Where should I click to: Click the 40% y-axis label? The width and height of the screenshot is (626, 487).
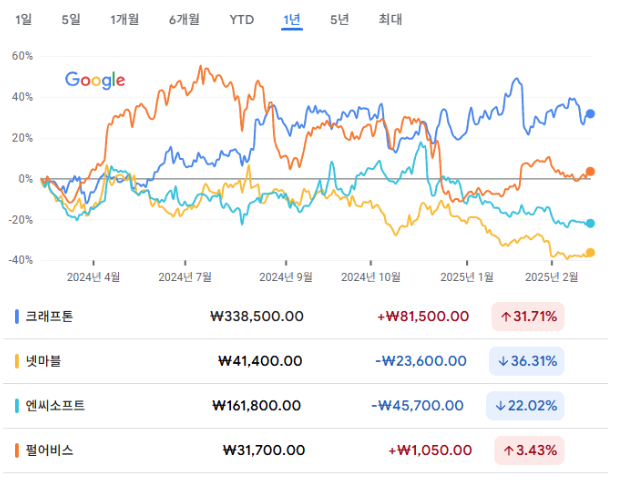point(22,97)
